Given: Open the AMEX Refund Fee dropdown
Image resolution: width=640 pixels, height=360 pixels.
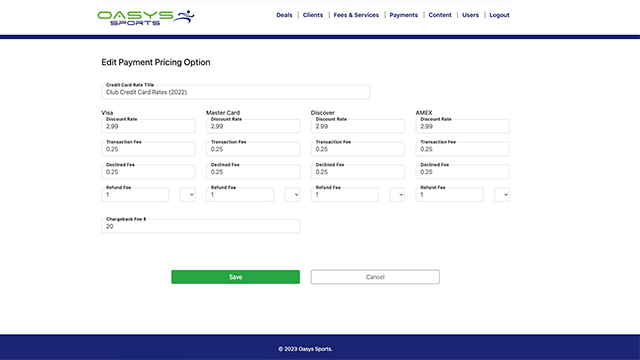Looking at the screenshot, I should (x=502, y=195).
